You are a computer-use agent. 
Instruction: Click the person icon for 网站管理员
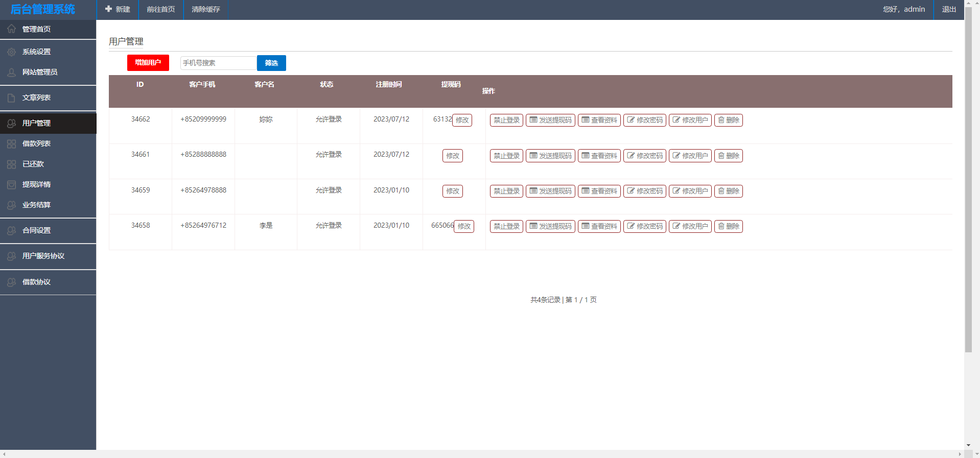[x=11, y=73]
